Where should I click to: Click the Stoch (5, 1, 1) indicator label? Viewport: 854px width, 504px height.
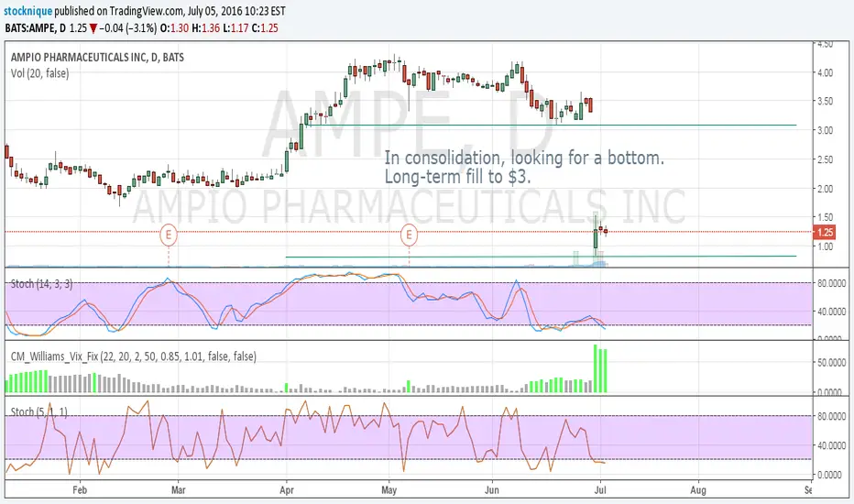pyautogui.click(x=38, y=412)
